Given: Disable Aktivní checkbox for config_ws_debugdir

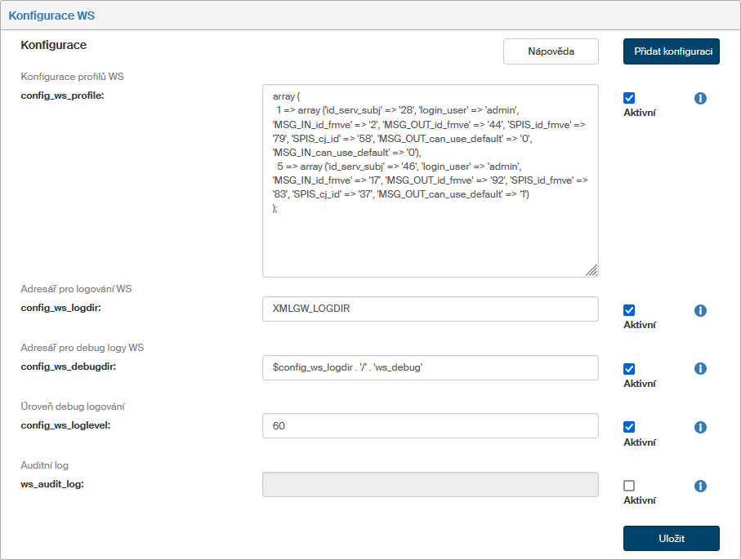Looking at the screenshot, I should 629,369.
